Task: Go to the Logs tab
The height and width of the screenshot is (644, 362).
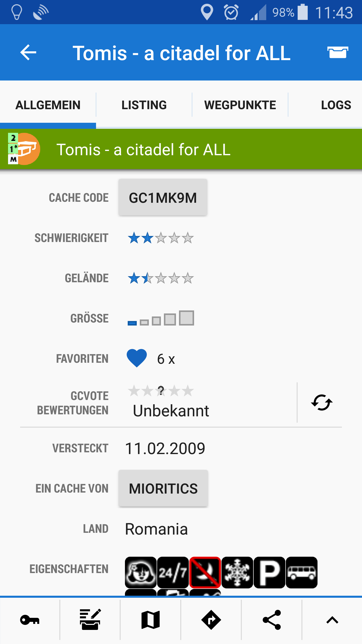Action: click(336, 105)
